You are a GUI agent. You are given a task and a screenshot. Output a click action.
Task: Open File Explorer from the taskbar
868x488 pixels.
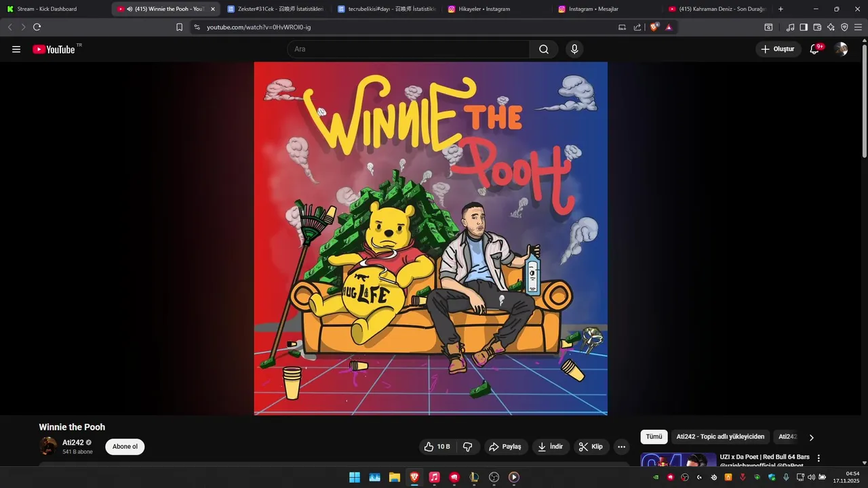pos(394,477)
